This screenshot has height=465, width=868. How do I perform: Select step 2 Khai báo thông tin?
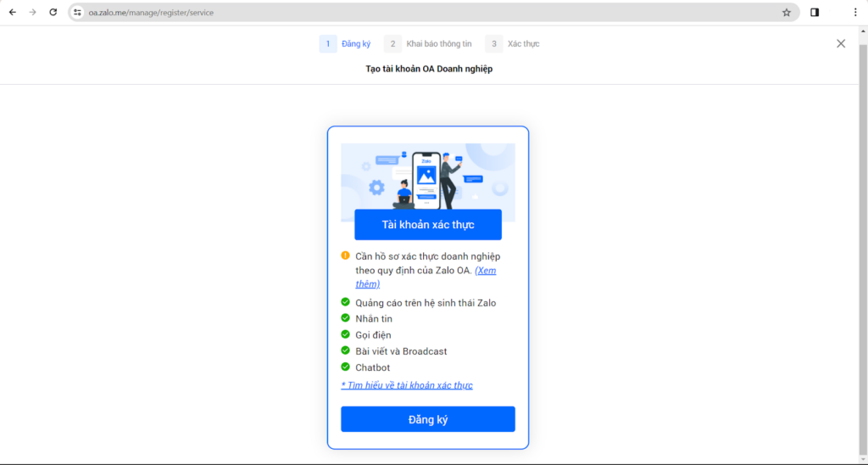point(428,44)
